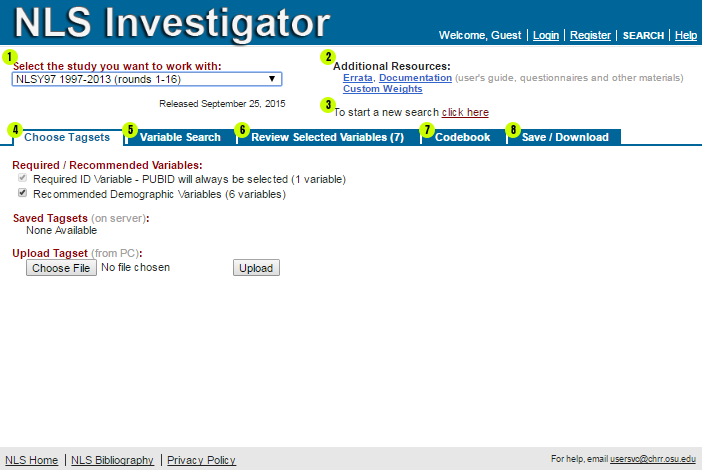This screenshot has width=702, height=470.
Task: Click 'None Available' under Saved Tagsets
Action: click(61, 231)
